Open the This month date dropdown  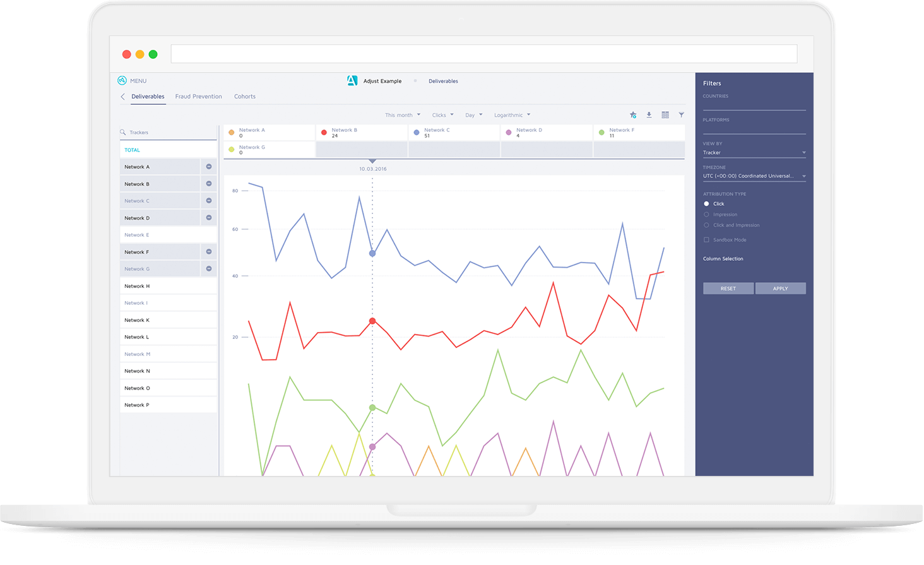point(403,115)
